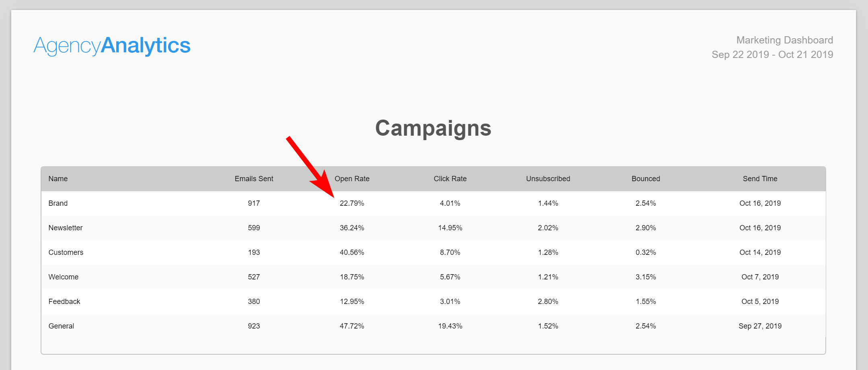
Task: Select the General campaign row
Action: click(433, 326)
